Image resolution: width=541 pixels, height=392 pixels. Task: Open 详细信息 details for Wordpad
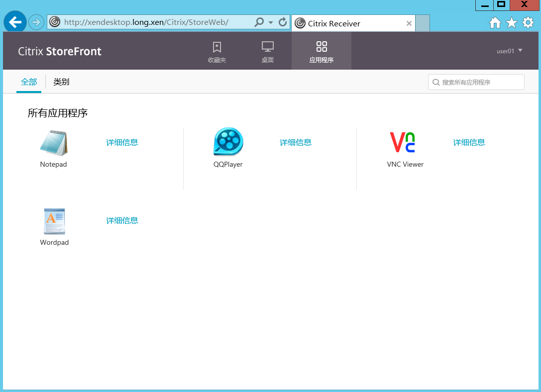pos(122,221)
